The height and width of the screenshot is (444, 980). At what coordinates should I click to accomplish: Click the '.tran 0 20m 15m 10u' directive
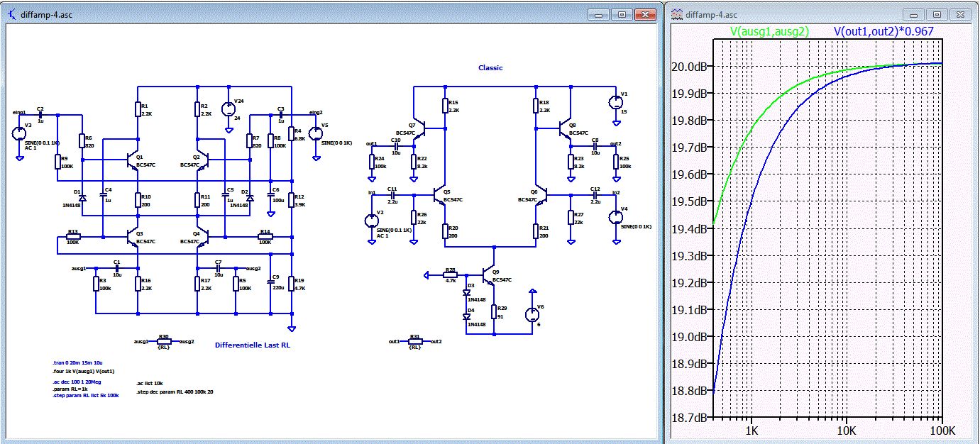[x=76, y=362]
